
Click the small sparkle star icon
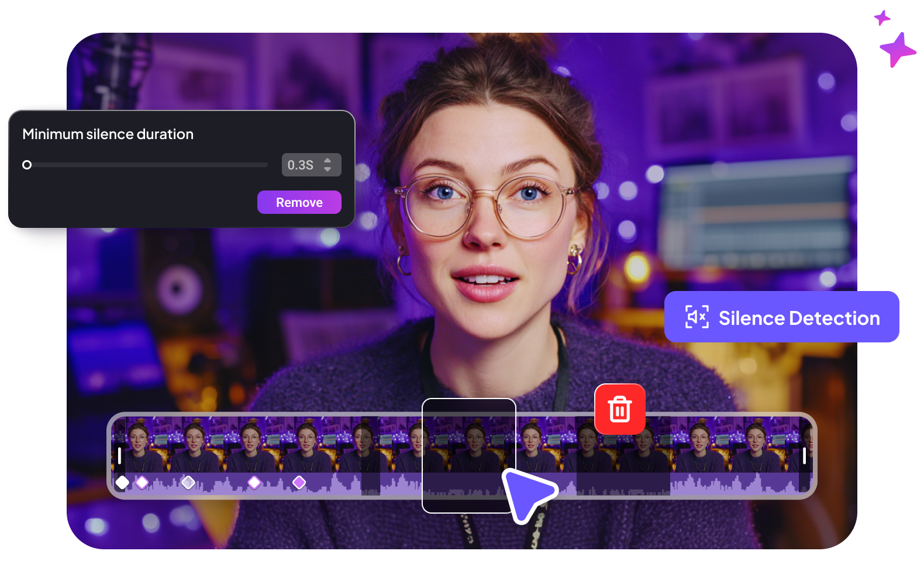pos(882,18)
